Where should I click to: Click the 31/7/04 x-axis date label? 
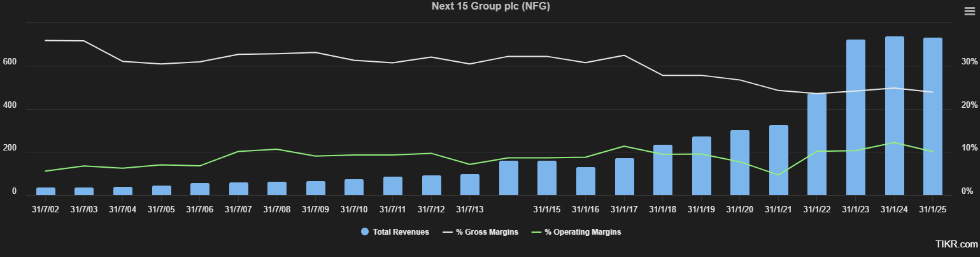[x=123, y=209]
